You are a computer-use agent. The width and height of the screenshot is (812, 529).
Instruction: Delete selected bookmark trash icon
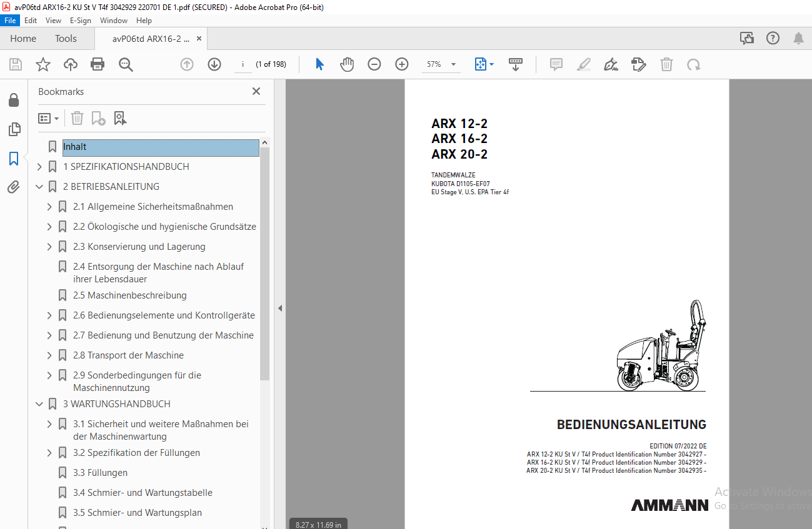pyautogui.click(x=77, y=118)
